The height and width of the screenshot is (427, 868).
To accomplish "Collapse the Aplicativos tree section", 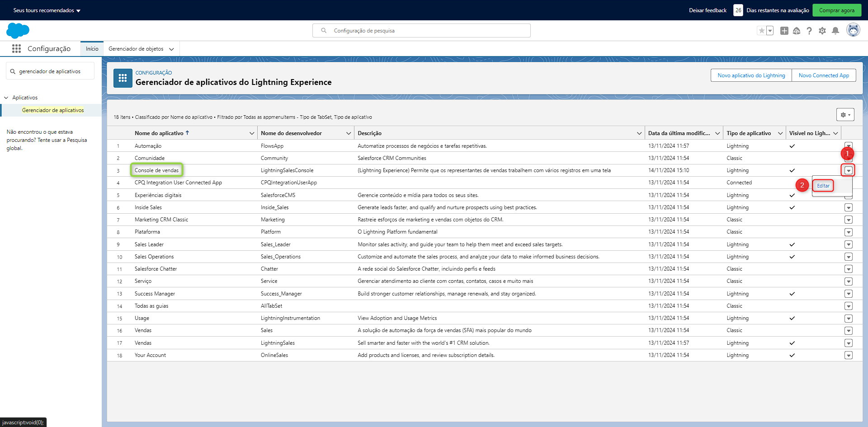I will 6,98.
